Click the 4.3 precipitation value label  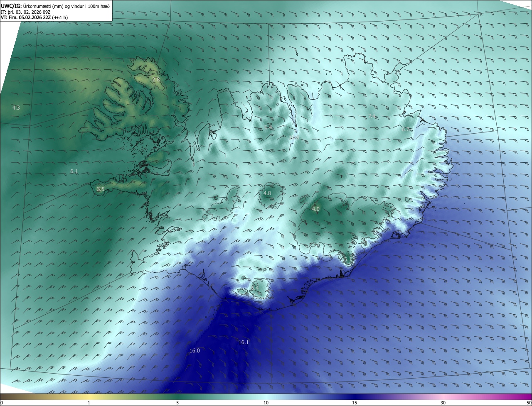16,108
